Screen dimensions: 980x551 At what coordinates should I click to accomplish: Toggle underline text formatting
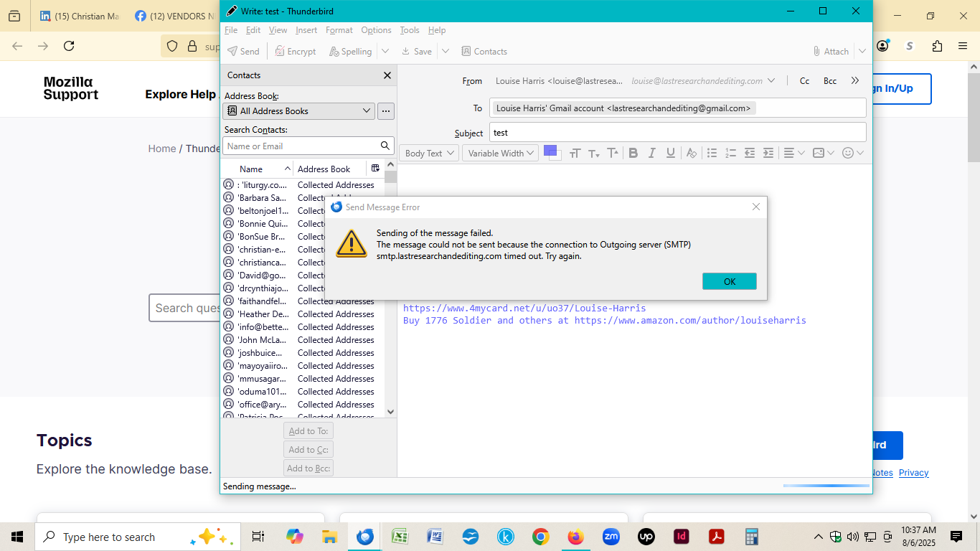[670, 153]
